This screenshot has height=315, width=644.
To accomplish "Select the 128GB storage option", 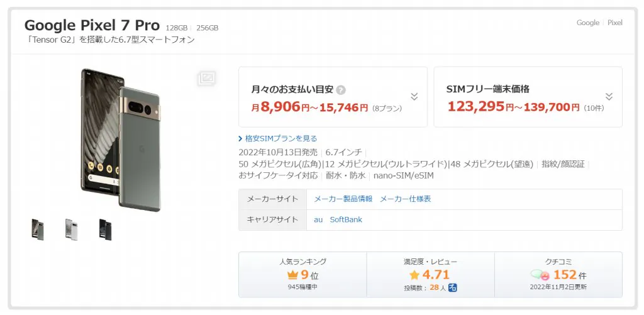I will (176, 28).
